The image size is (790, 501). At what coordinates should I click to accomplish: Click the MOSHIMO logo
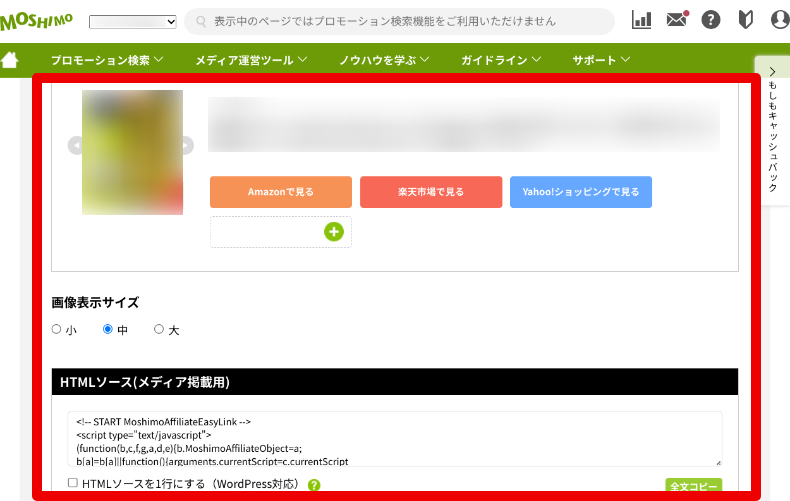(x=36, y=21)
